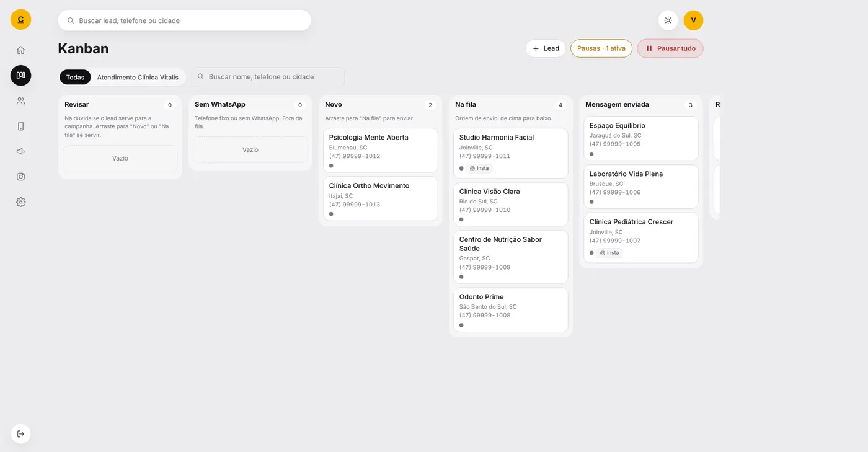Switch to Atendimento Clínica Vitalis tab
The width and height of the screenshot is (868, 452).
pyautogui.click(x=138, y=78)
